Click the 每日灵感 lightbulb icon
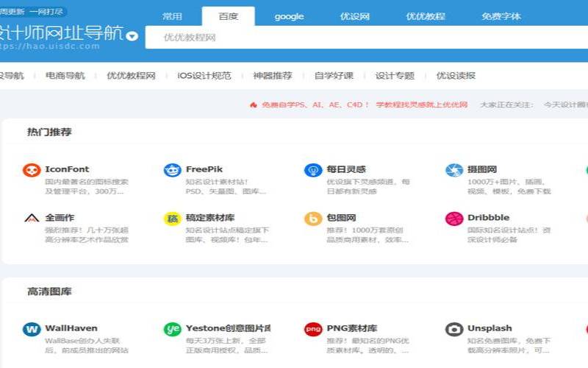Screen dimensions: 588x368 click(313, 170)
